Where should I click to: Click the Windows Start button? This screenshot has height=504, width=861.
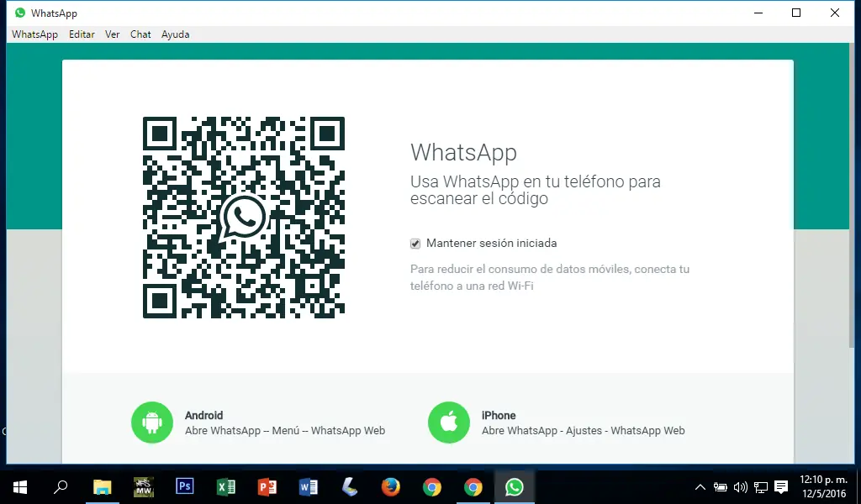(20, 487)
